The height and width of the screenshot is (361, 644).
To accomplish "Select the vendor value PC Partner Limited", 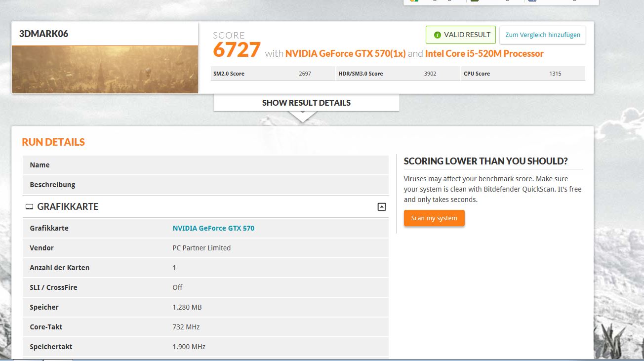I will pyautogui.click(x=201, y=248).
